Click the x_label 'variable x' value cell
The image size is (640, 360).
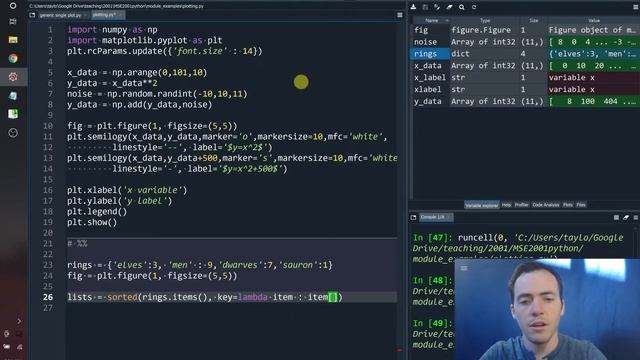[594, 78]
